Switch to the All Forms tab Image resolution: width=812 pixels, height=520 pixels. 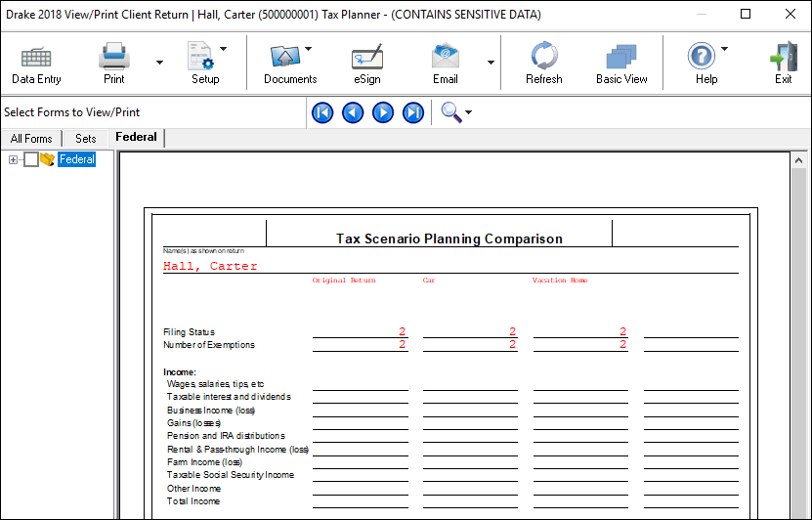31,139
